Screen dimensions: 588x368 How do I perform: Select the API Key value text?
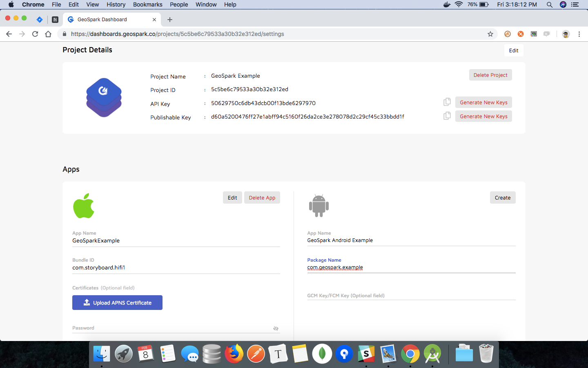[263, 103]
